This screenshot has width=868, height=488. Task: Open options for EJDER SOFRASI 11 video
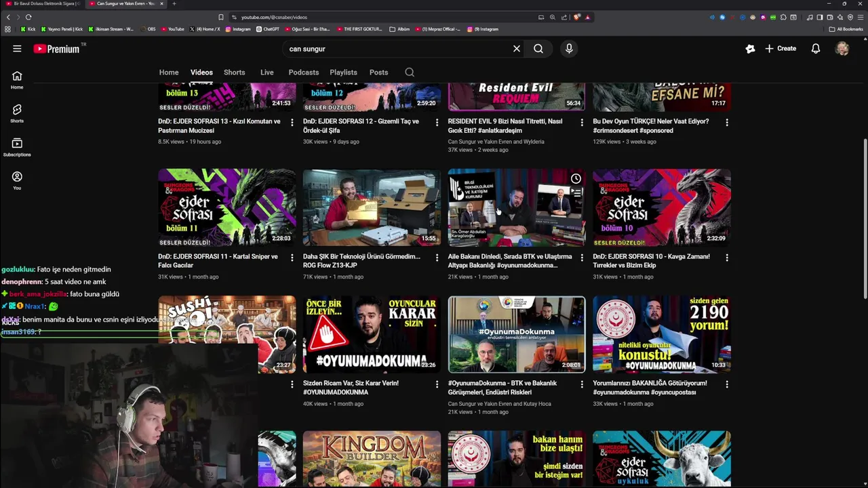click(292, 258)
